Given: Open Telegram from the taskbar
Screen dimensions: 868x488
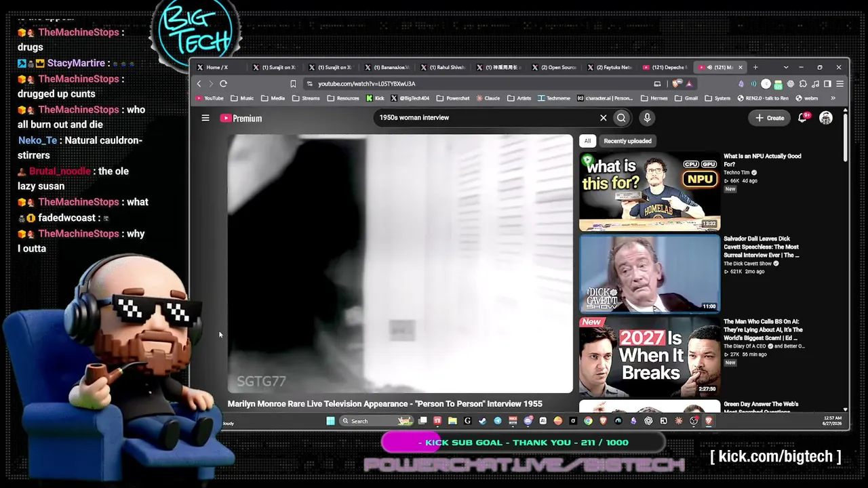Looking at the screenshot, I should 498,421.
